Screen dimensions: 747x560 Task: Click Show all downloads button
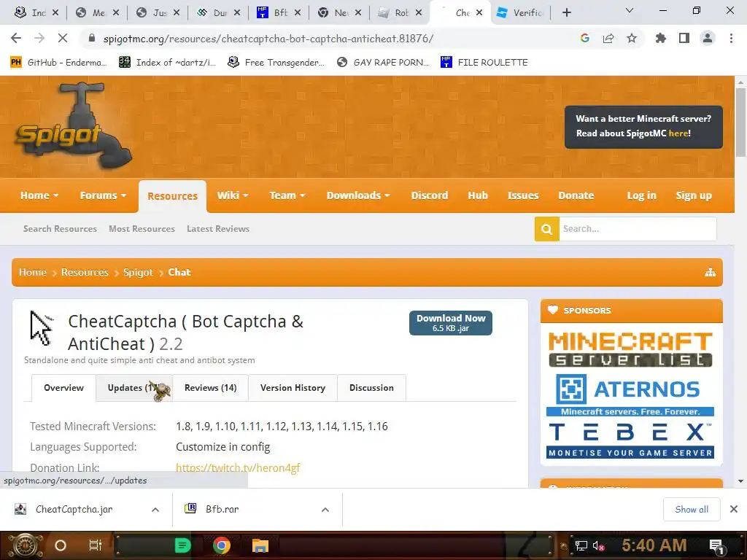[692, 509]
